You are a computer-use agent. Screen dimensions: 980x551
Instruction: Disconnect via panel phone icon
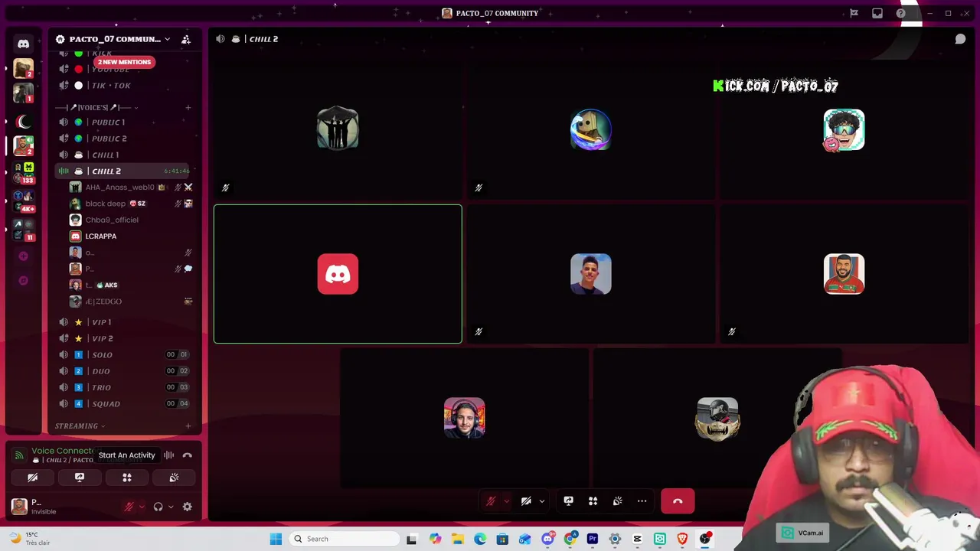188,455
